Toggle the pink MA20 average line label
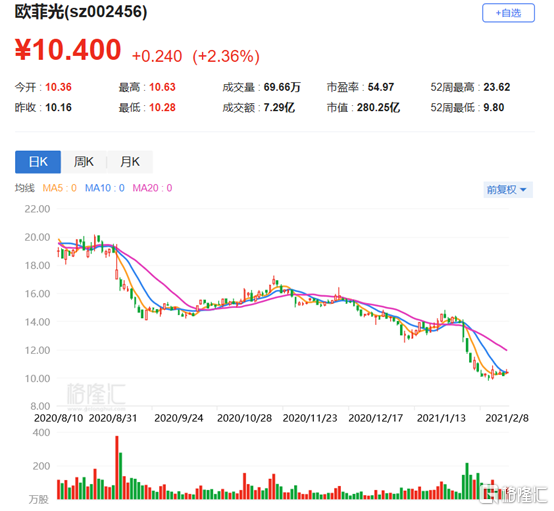The image size is (554, 511). [152, 188]
